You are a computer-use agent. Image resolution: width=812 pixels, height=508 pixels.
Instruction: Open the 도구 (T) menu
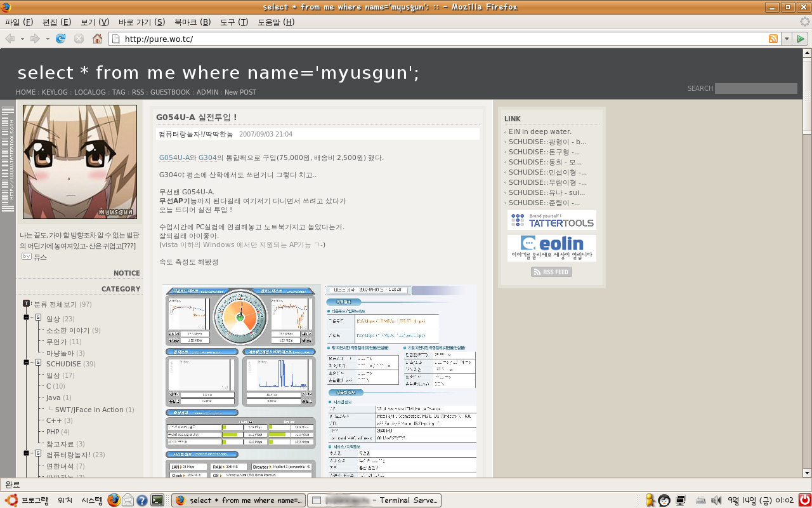tap(234, 22)
